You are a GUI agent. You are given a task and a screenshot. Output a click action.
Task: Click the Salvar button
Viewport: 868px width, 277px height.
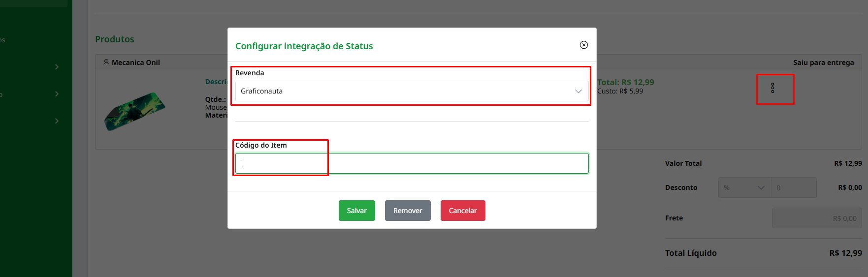click(x=357, y=211)
